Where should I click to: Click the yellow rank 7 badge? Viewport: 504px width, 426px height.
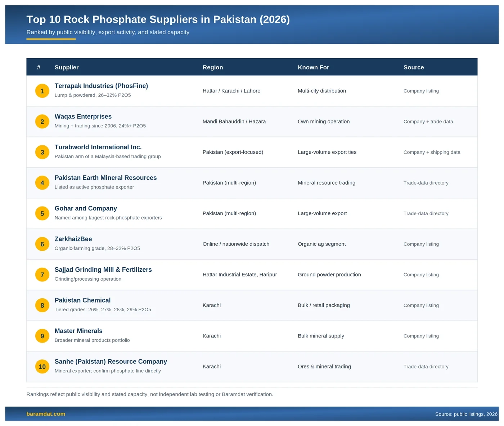tap(42, 275)
